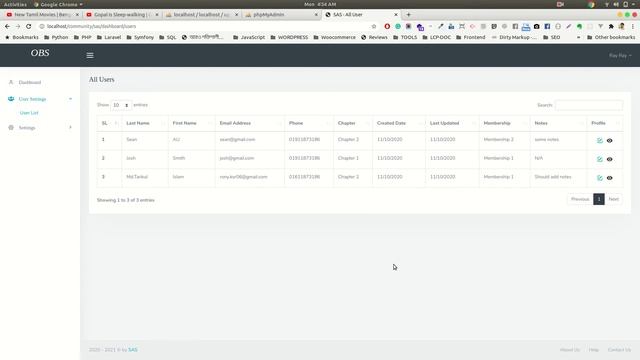Go forward in browser history
Screen dimensions: 640x360
pyautogui.click(x=18, y=26)
